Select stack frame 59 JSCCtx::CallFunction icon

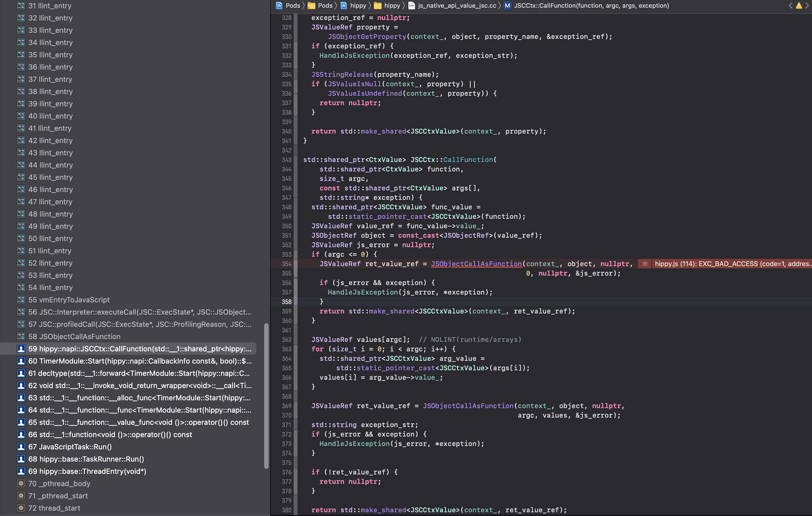click(21, 349)
